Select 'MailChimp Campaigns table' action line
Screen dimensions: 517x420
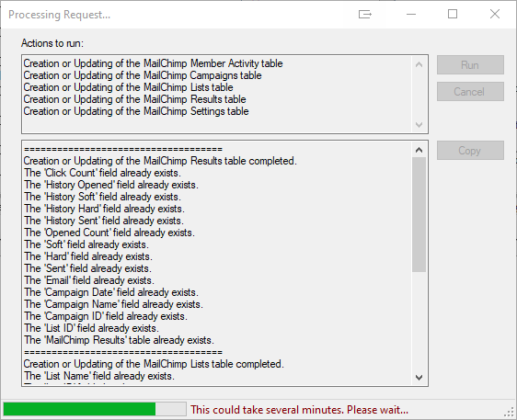point(143,75)
